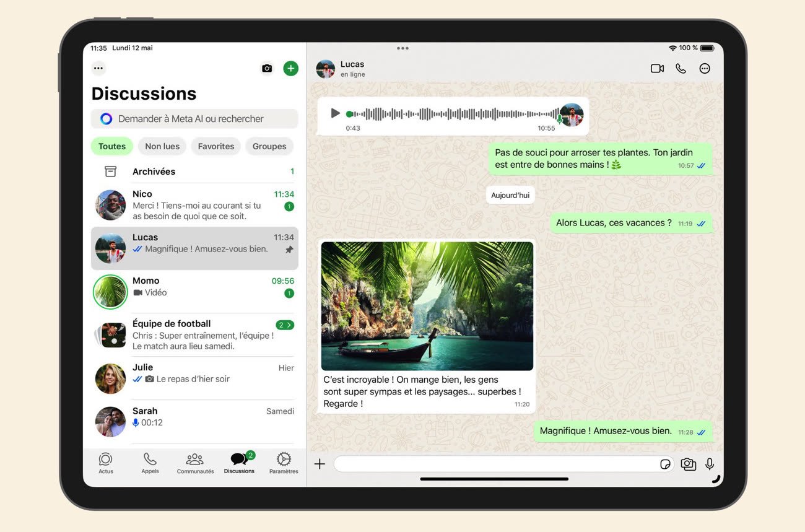
Task: Open the Appels tab
Action: (x=150, y=463)
